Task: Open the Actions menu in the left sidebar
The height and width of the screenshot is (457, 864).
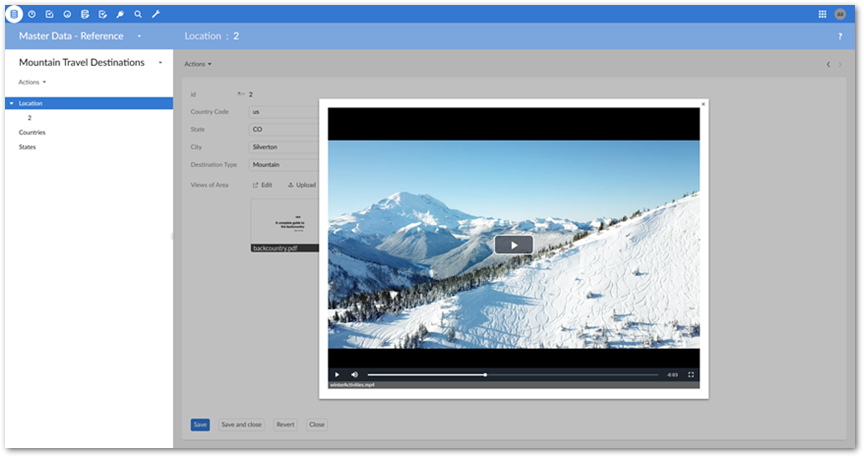Action: tap(32, 82)
